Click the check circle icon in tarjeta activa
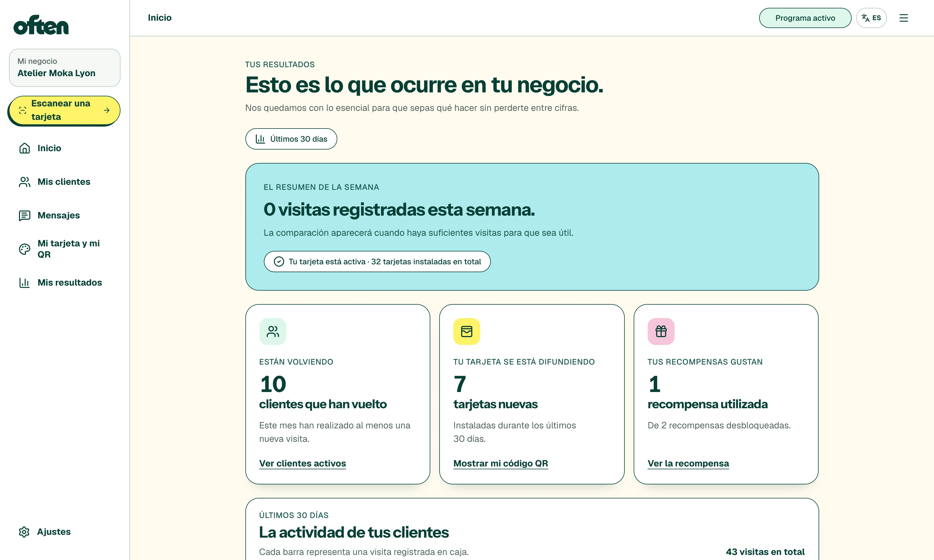This screenshot has width=934, height=560. 279,262
